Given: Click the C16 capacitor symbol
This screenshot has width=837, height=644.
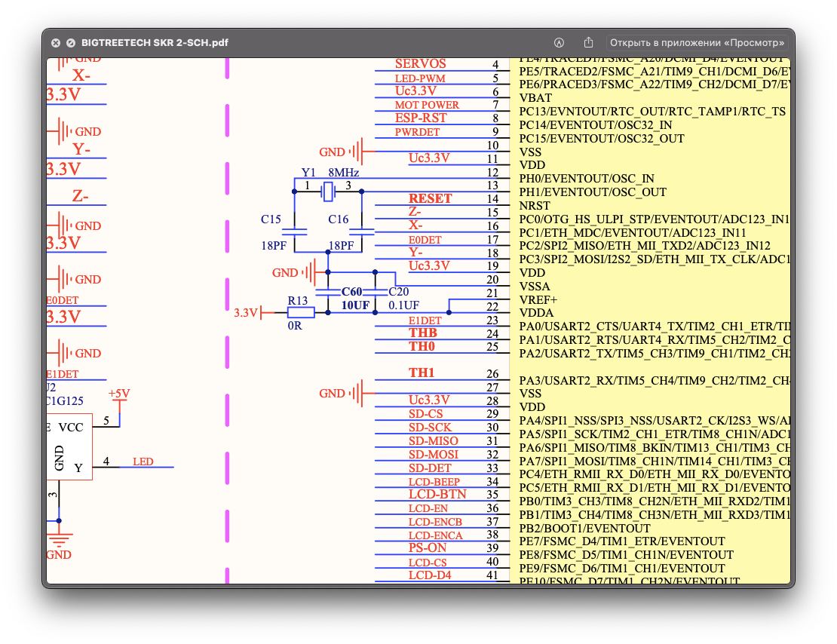Looking at the screenshot, I should (362, 232).
